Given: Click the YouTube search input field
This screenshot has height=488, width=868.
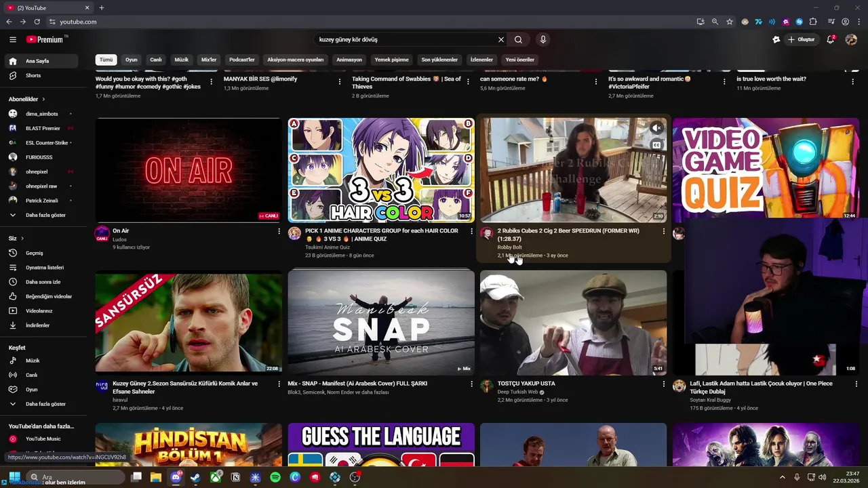Looking at the screenshot, I should click(x=406, y=39).
